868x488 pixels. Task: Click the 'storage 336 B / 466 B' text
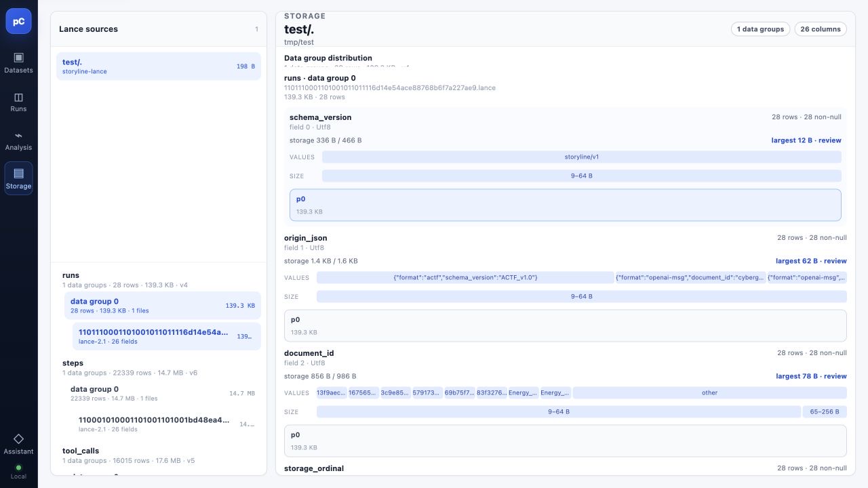(325, 140)
